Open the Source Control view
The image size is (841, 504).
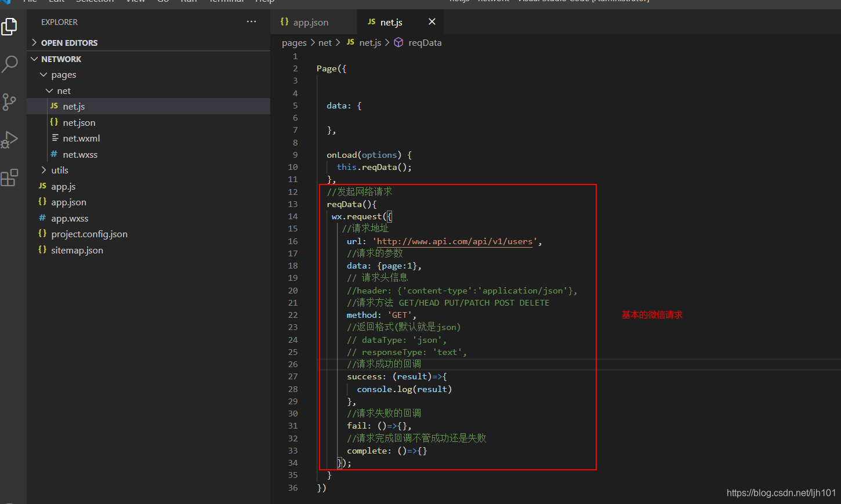click(10, 102)
